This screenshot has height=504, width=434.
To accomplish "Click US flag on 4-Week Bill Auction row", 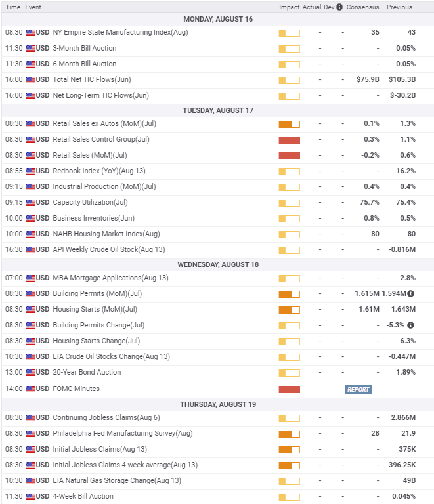I will [x=31, y=496].
